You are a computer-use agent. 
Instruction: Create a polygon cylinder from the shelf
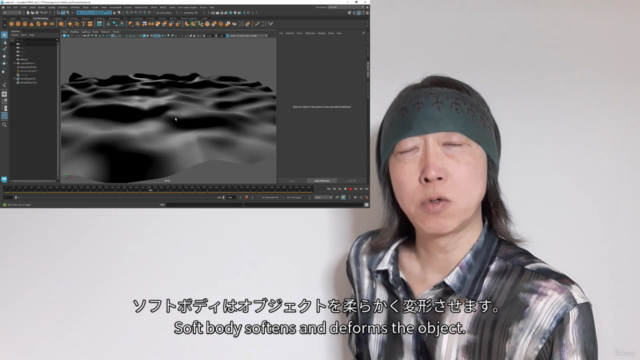tap(25, 24)
